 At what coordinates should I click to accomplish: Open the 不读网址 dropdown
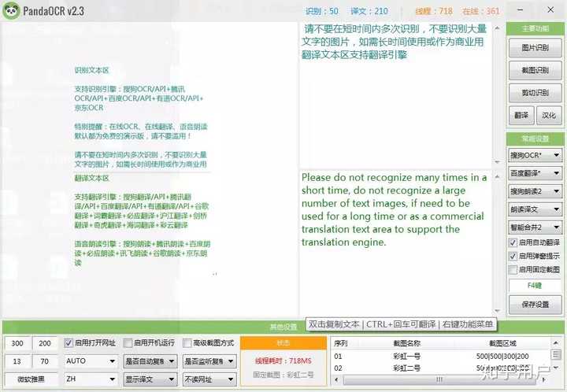(x=209, y=379)
